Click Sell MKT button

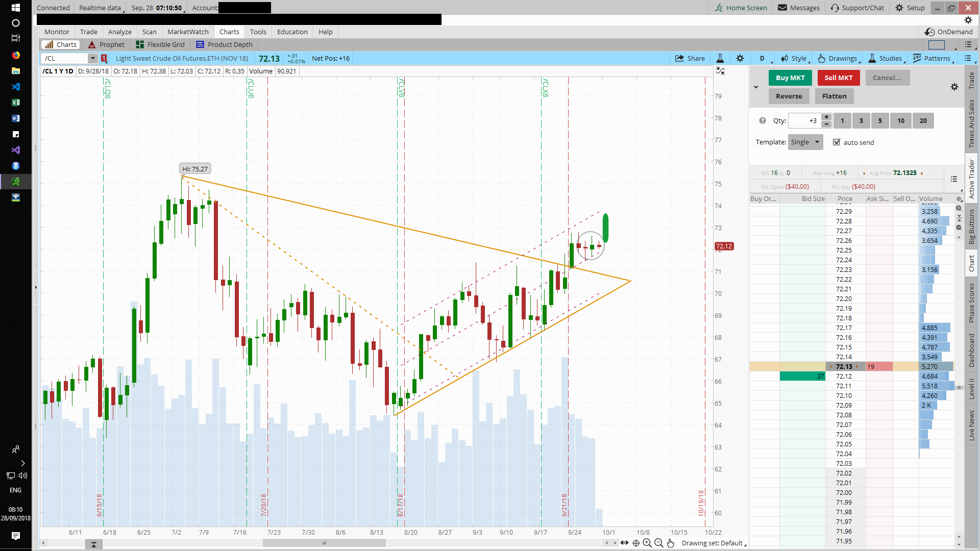point(839,78)
